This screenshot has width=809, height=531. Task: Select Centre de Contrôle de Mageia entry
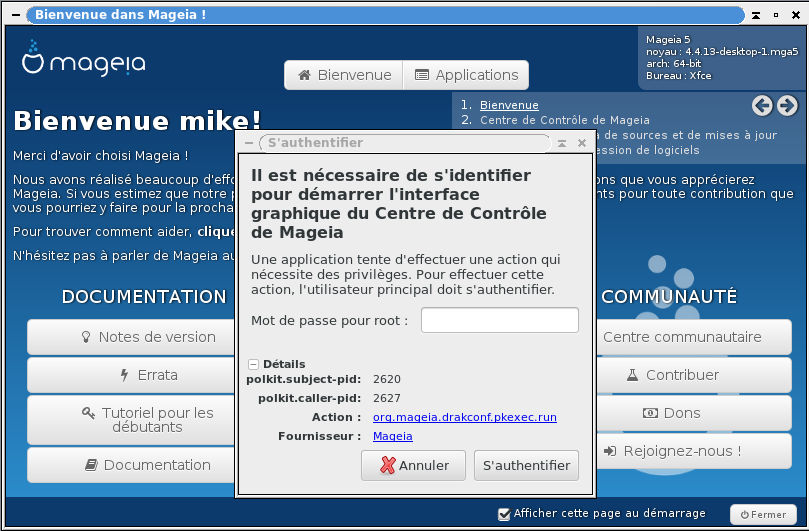pyautogui.click(x=564, y=120)
